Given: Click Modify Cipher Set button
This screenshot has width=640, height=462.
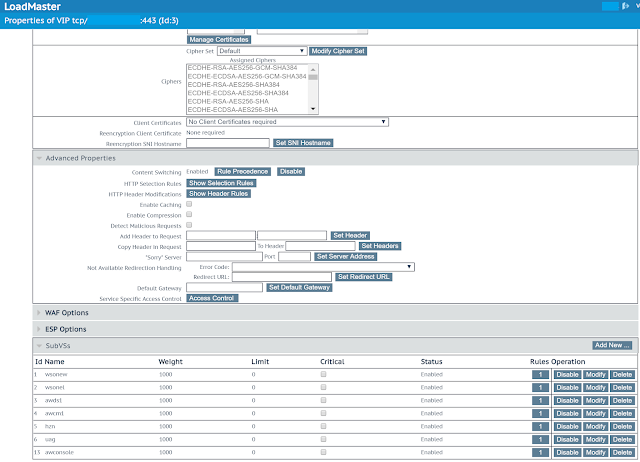Looking at the screenshot, I should click(338, 51).
